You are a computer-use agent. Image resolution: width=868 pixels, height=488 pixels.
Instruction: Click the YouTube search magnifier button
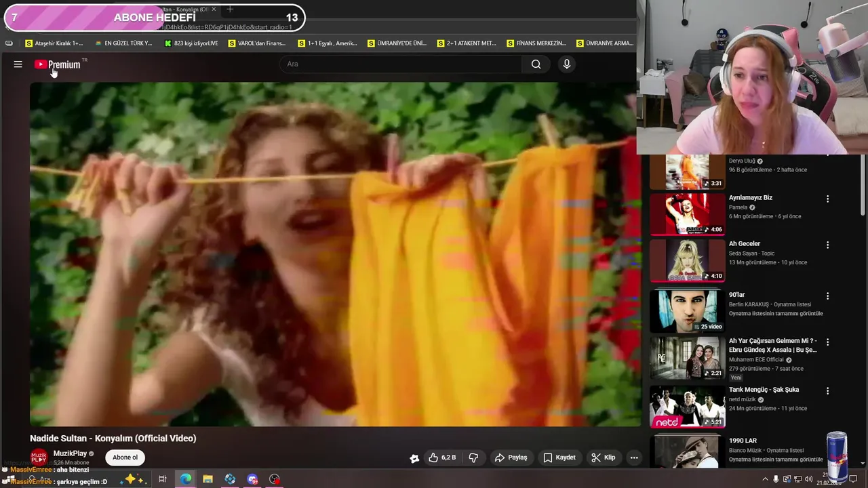[x=536, y=64]
